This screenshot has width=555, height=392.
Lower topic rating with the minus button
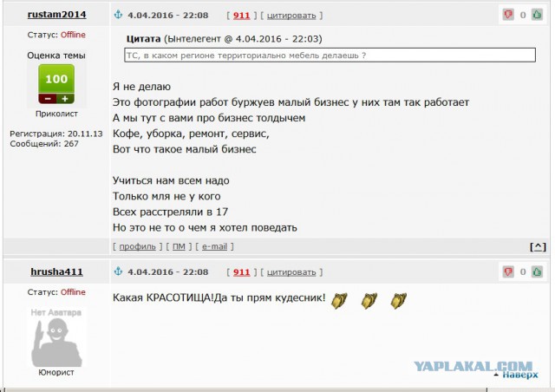click(48, 99)
